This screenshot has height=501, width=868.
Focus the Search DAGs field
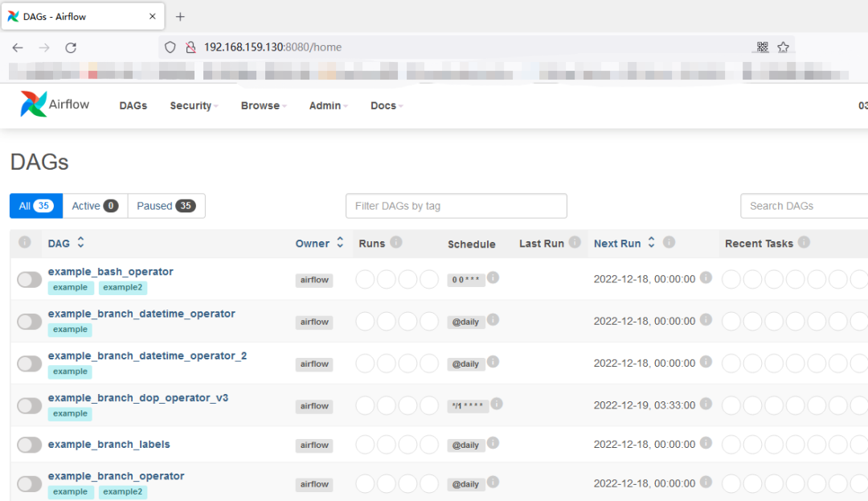[805, 206]
